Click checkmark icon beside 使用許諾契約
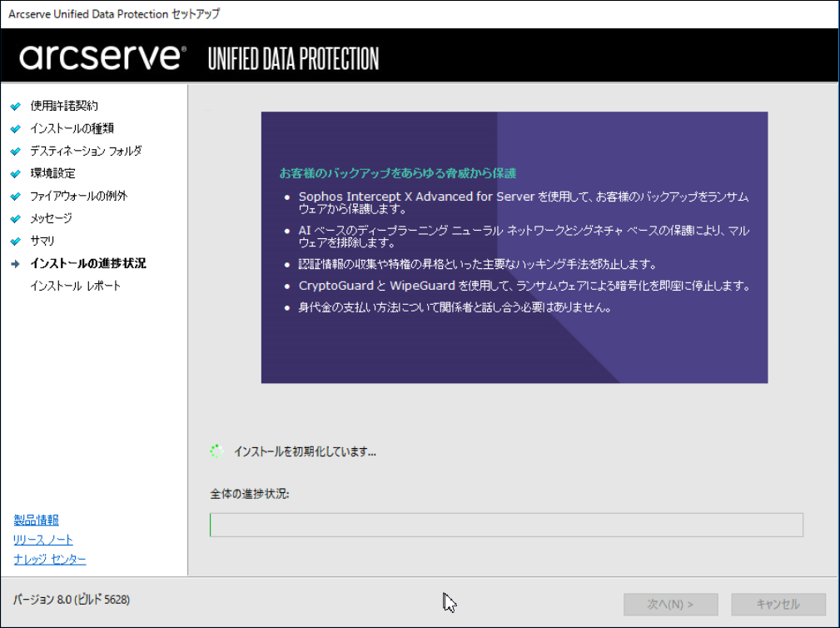Screen dimensions: 840x628 point(16,106)
